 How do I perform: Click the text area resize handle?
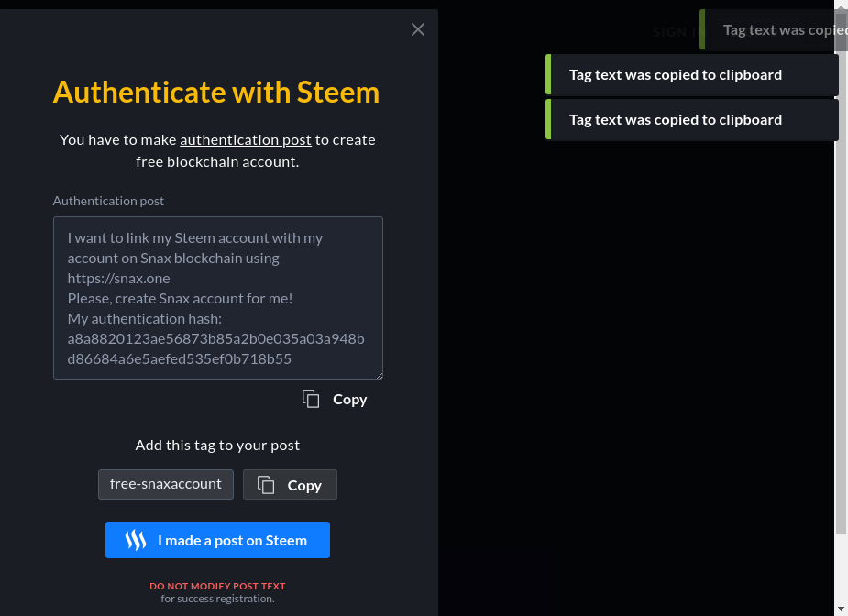(x=378, y=374)
